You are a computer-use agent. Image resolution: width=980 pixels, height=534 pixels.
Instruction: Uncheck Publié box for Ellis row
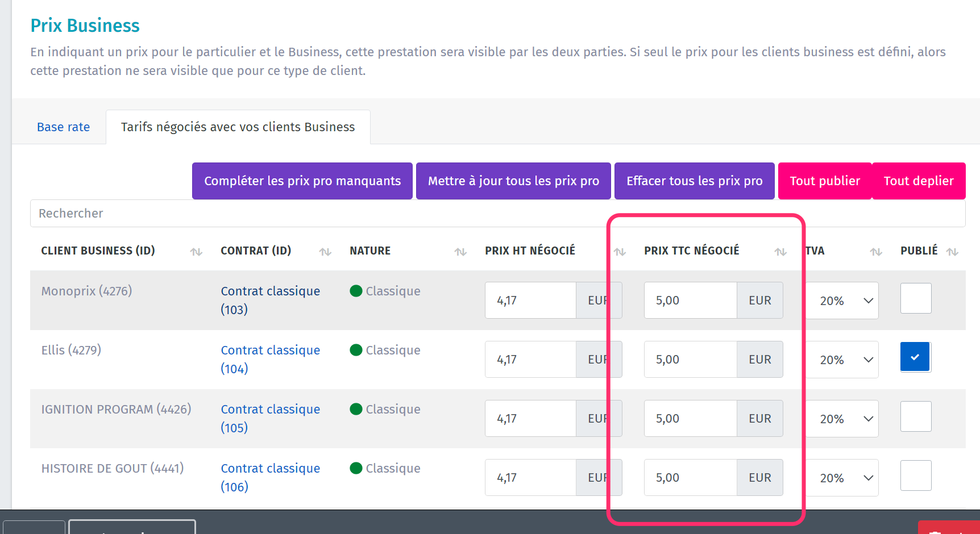(x=915, y=357)
